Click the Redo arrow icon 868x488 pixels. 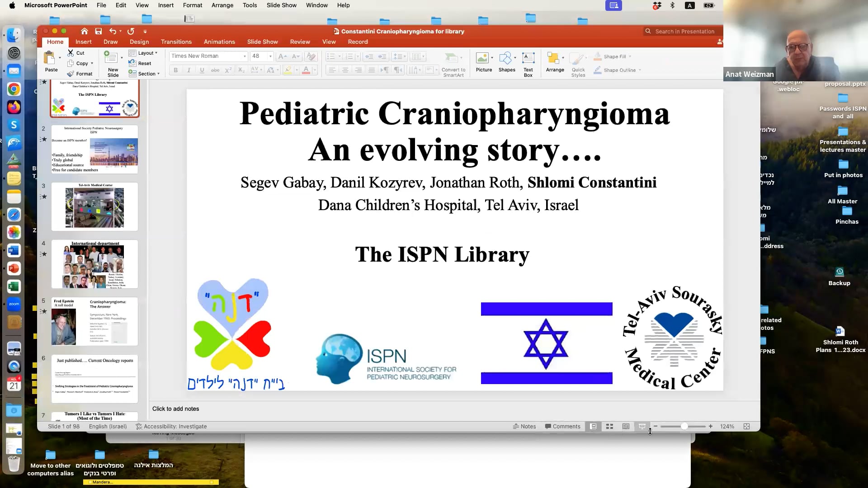click(131, 31)
